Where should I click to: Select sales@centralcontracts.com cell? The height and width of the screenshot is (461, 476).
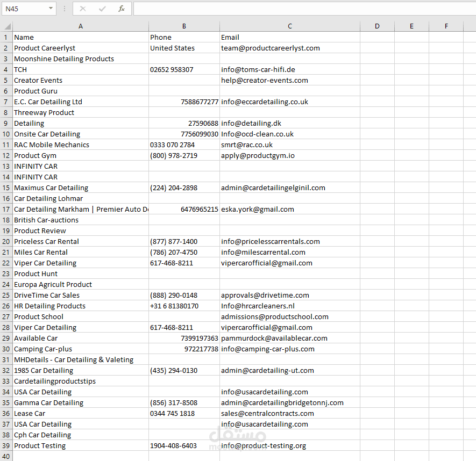pyautogui.click(x=289, y=413)
